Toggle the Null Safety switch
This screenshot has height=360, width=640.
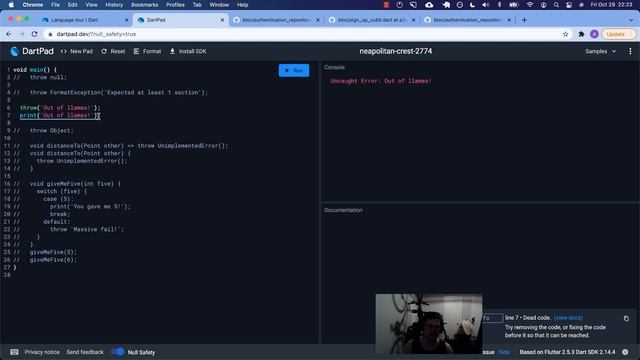click(118, 352)
